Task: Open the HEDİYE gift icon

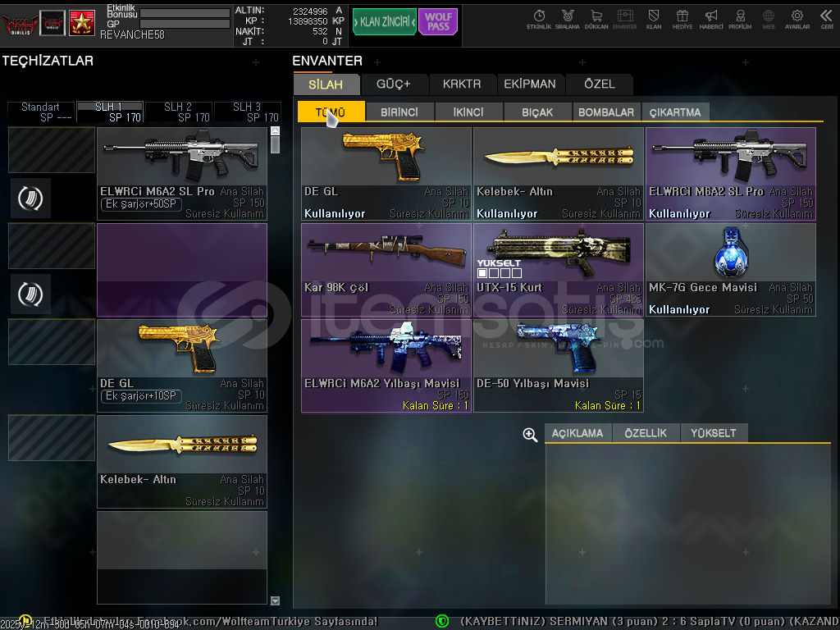Action: [682, 20]
